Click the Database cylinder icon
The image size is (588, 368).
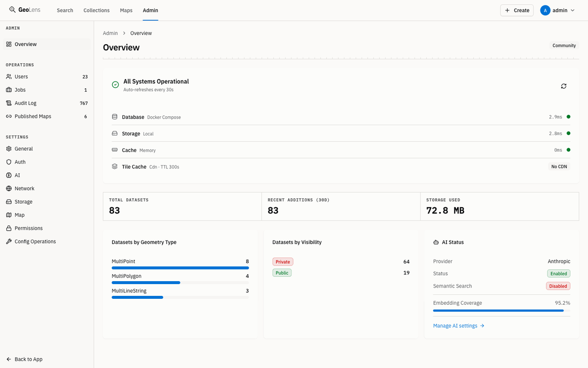pyautogui.click(x=115, y=117)
